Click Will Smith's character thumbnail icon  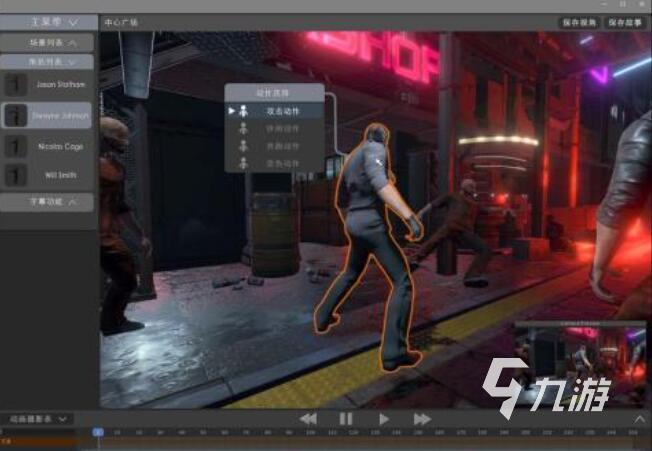15,175
